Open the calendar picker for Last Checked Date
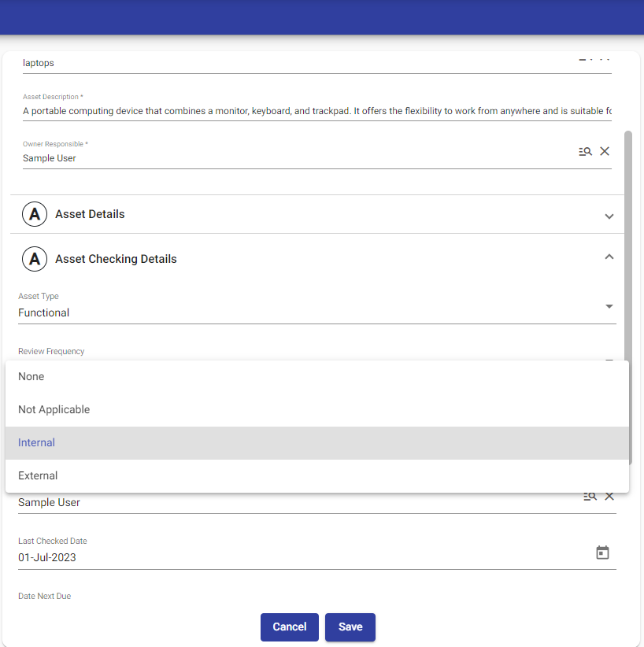644x647 pixels. pyautogui.click(x=602, y=553)
